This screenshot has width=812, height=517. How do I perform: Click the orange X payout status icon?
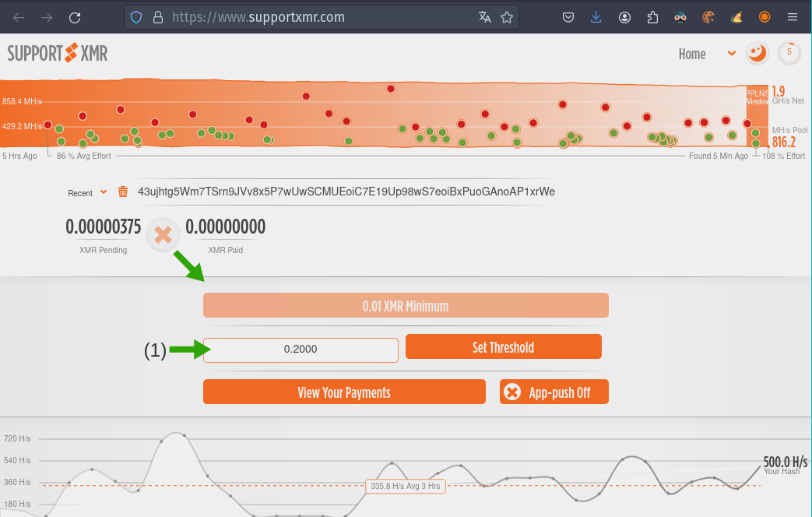click(163, 234)
